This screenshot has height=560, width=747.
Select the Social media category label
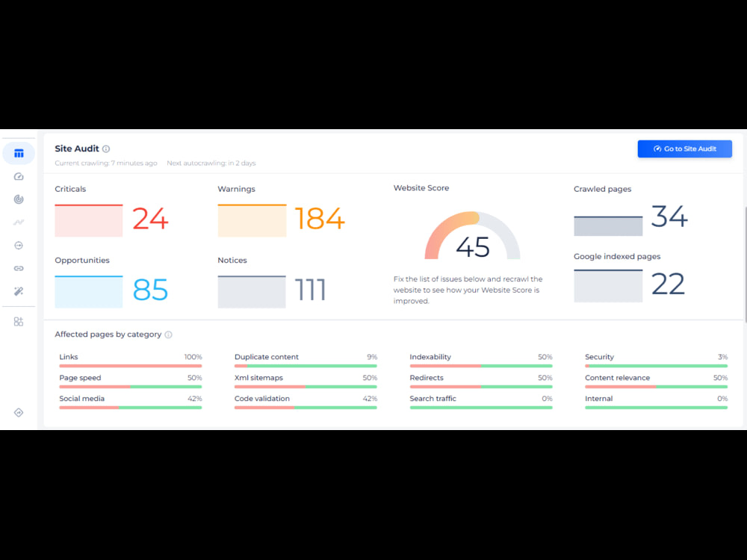click(82, 399)
